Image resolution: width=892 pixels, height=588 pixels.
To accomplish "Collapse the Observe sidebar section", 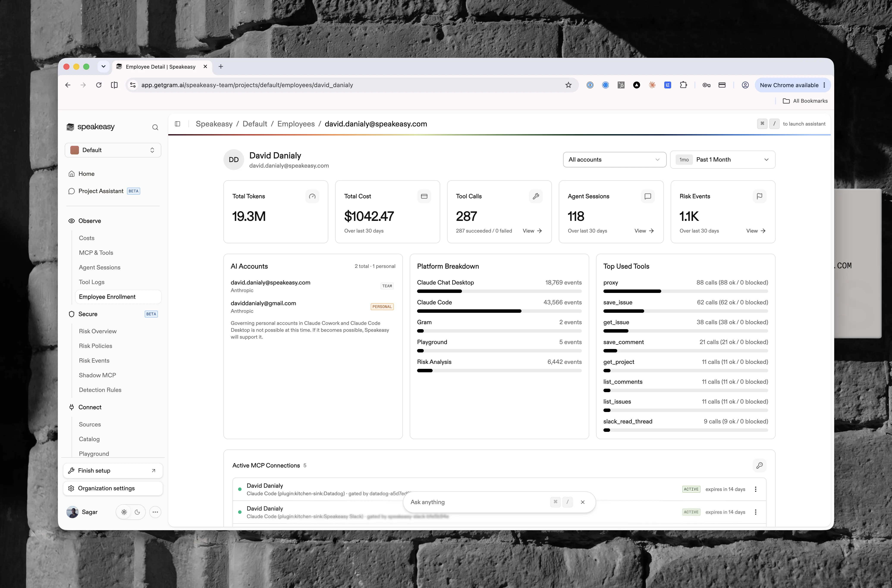I will (x=90, y=221).
